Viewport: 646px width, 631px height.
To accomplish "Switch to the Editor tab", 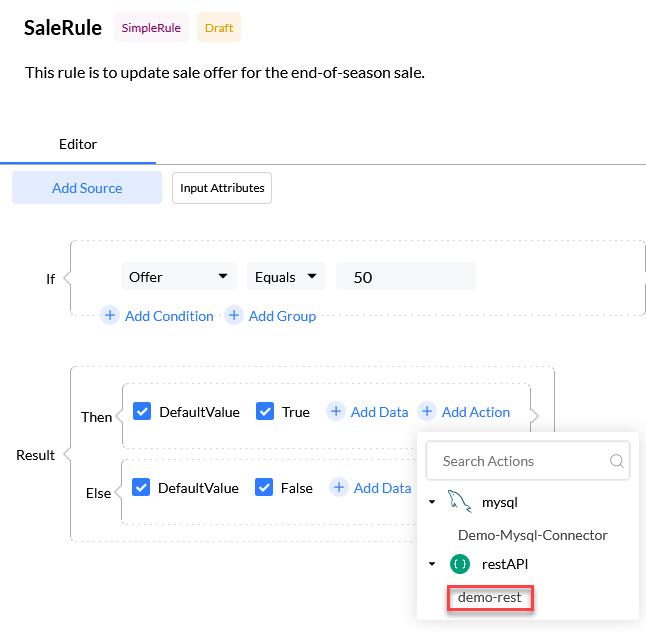I will pos(78,144).
